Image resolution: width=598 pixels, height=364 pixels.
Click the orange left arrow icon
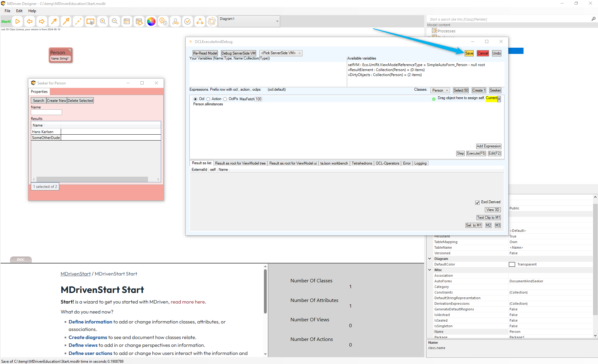point(30,22)
